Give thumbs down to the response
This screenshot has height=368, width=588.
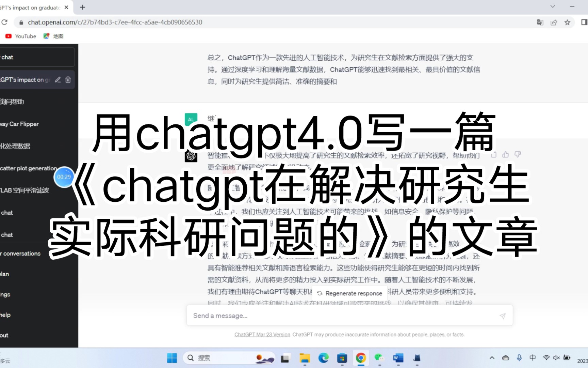(518, 155)
